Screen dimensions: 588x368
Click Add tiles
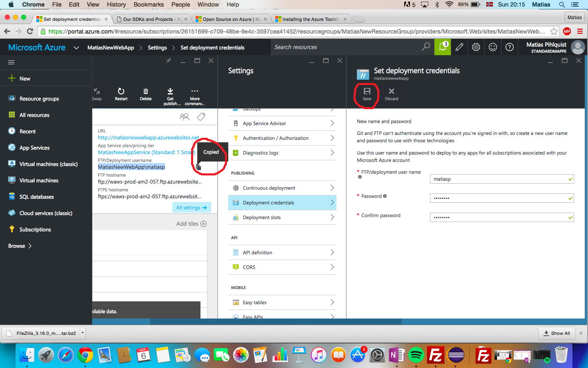(x=192, y=224)
